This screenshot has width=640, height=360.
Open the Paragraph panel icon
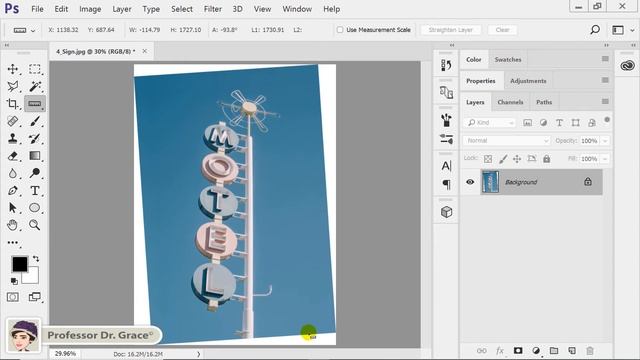click(x=447, y=184)
